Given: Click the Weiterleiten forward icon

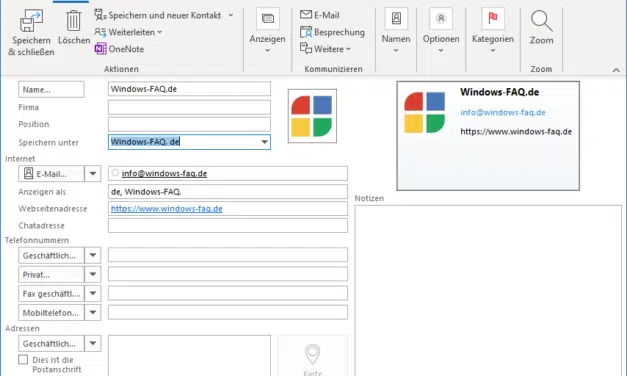Looking at the screenshot, I should click(100, 32).
